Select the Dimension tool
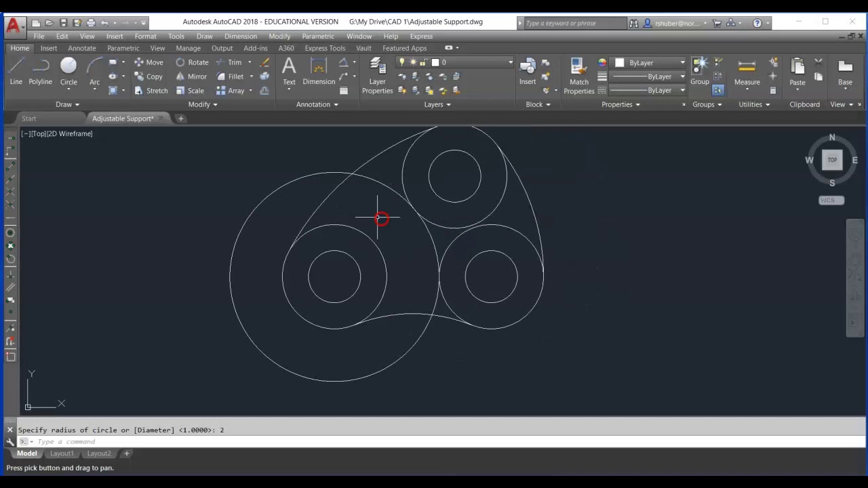This screenshot has height=488, width=868. click(x=319, y=71)
